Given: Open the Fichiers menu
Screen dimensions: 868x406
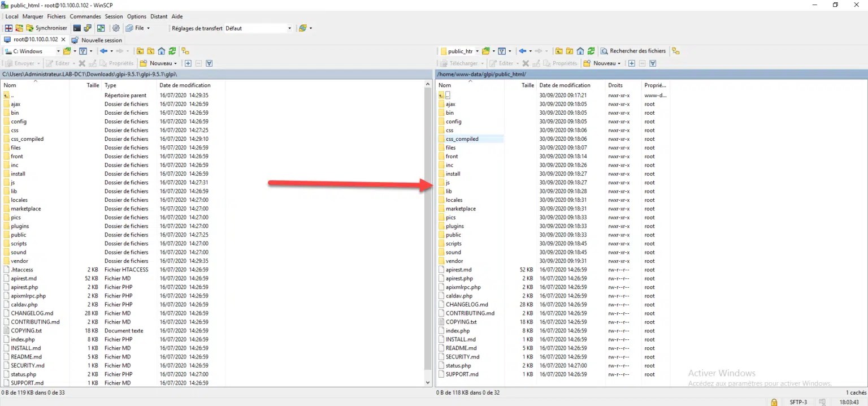Looking at the screenshot, I should (57, 16).
